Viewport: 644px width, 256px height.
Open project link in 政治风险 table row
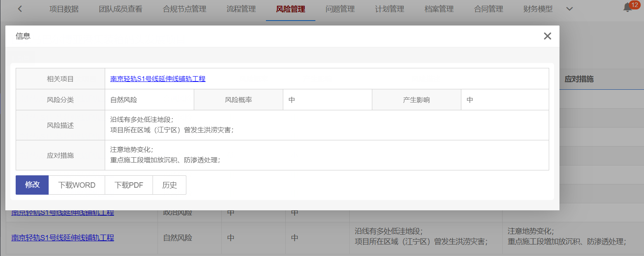(63, 212)
